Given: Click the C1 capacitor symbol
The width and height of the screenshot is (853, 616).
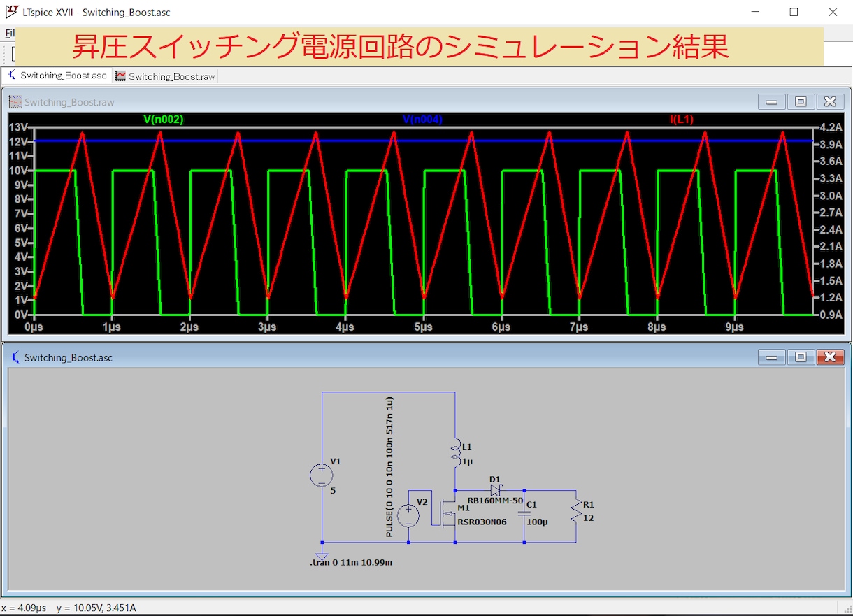Looking at the screenshot, I should 524,514.
